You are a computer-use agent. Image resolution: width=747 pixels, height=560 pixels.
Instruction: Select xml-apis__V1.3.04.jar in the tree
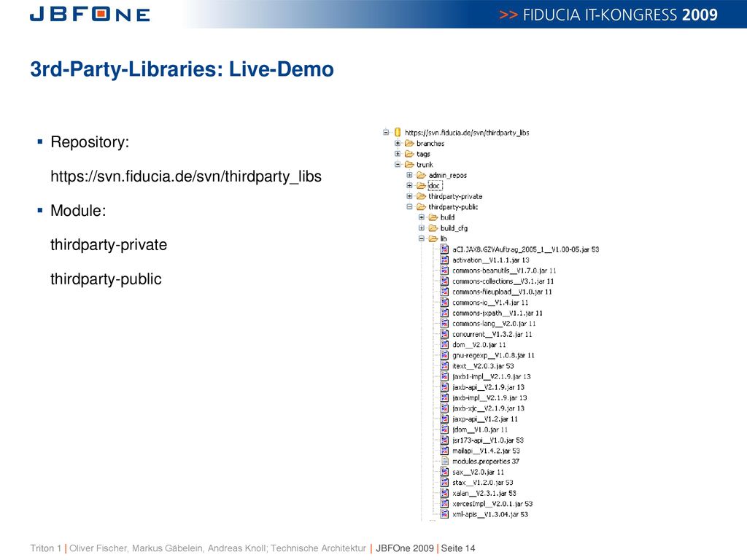tap(490, 514)
